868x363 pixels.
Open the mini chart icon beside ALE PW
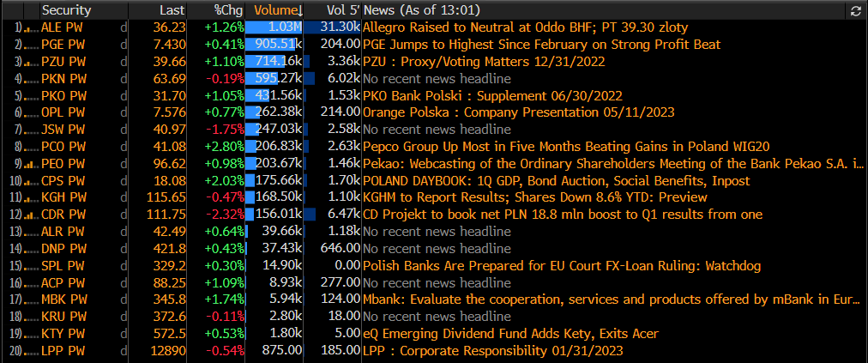(30, 27)
